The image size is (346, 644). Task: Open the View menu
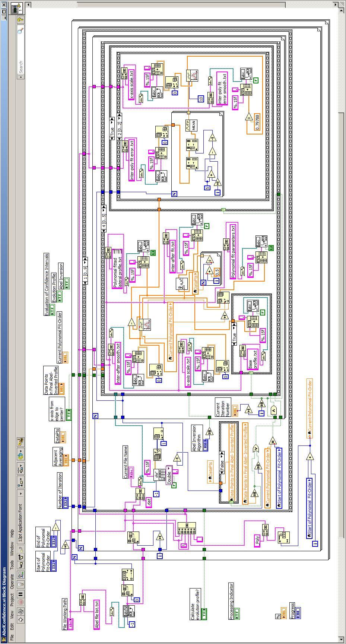(12, 615)
